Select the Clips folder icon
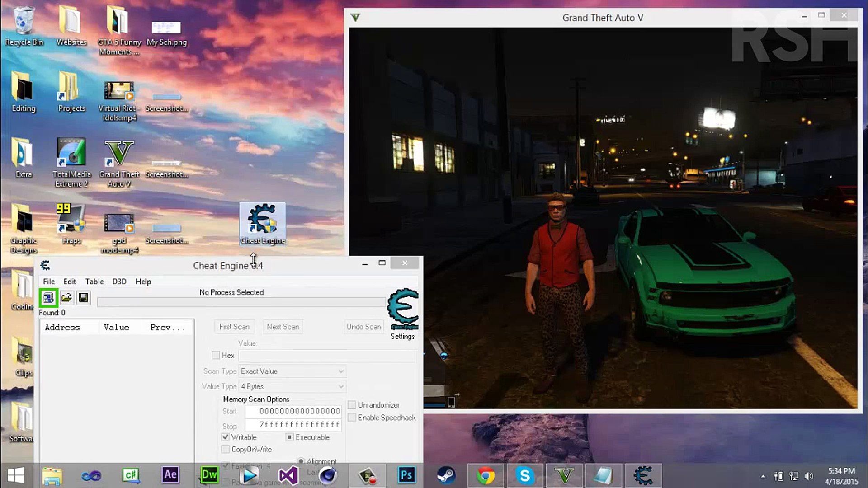 tap(24, 357)
